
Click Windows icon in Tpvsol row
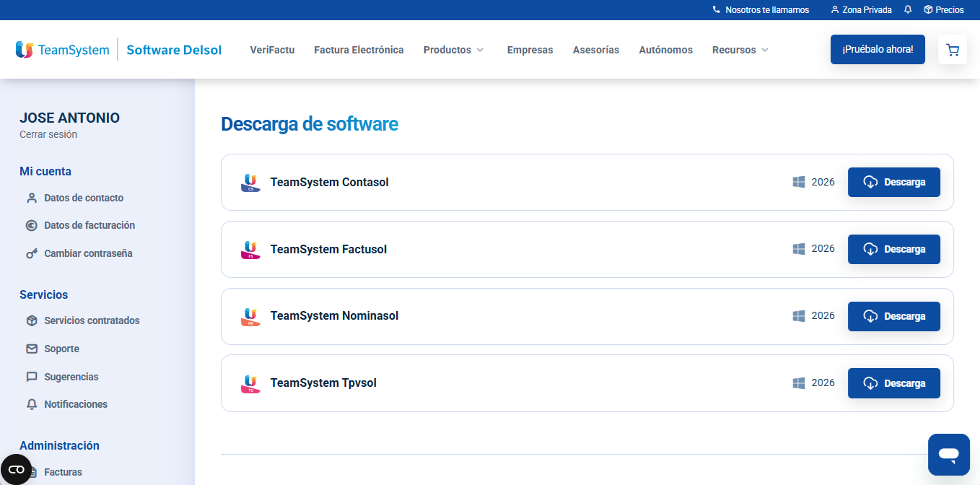point(799,383)
